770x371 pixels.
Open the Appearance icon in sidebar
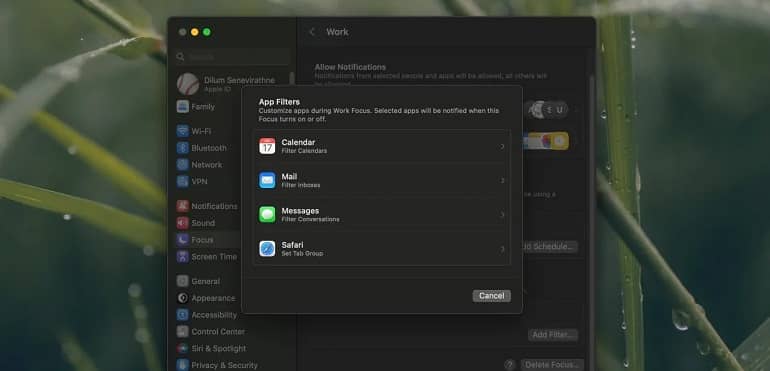[x=183, y=298]
